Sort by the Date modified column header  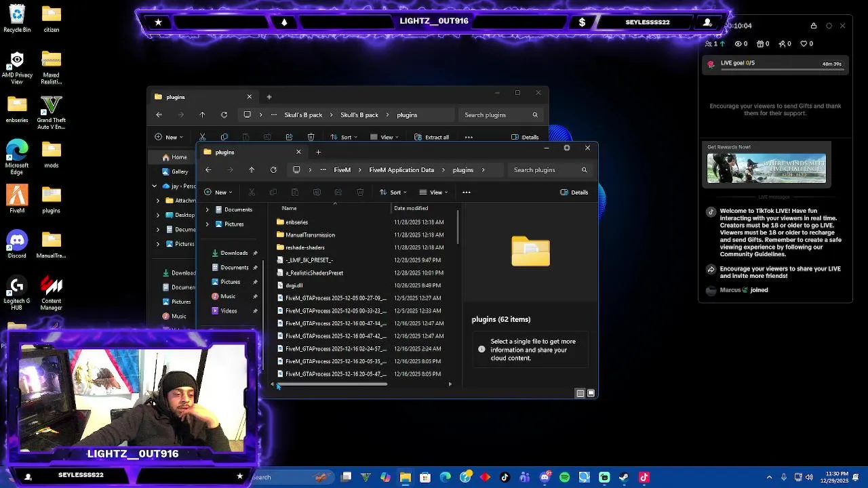(411, 209)
